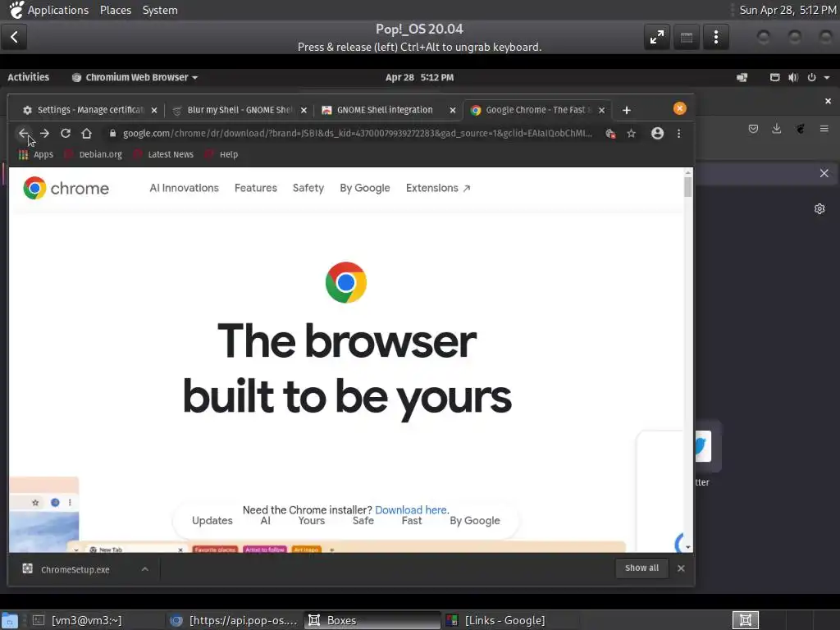Open the Debian.org bookmark
Screen dimensions: 840x630
tap(94, 154)
